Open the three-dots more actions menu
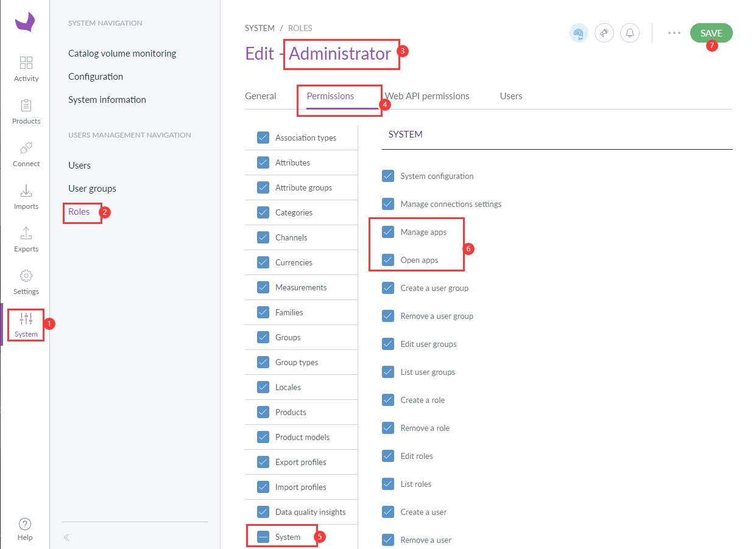This screenshot has width=756, height=549. [674, 33]
